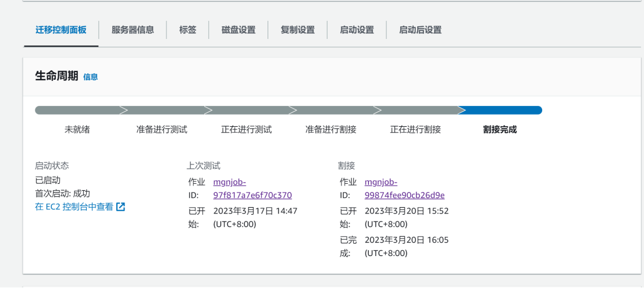Go to the 复制设置 tab
Viewport: 644px width, 288px height.
coord(297,30)
